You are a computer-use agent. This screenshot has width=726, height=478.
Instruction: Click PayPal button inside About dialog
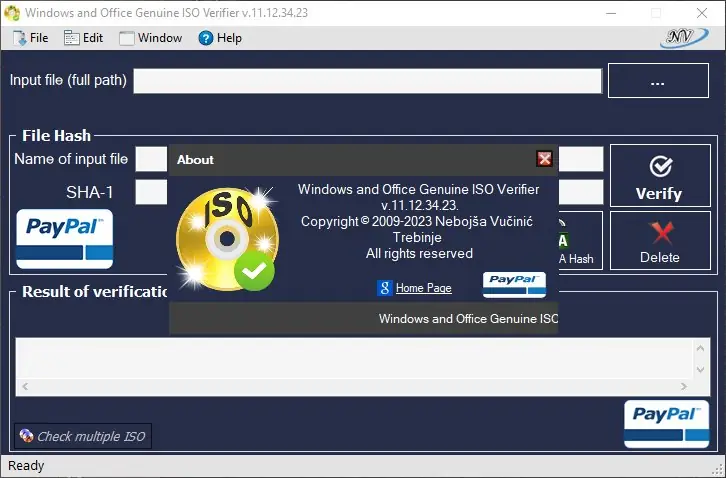[514, 284]
